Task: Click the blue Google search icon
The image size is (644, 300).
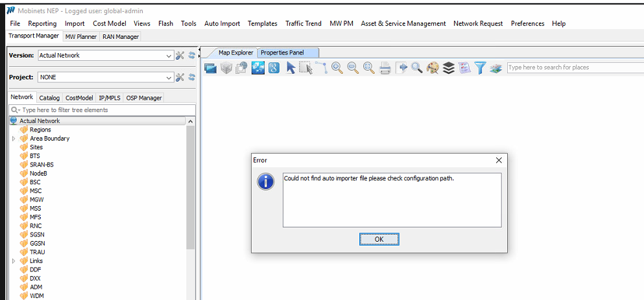Action: pyautogui.click(x=274, y=67)
